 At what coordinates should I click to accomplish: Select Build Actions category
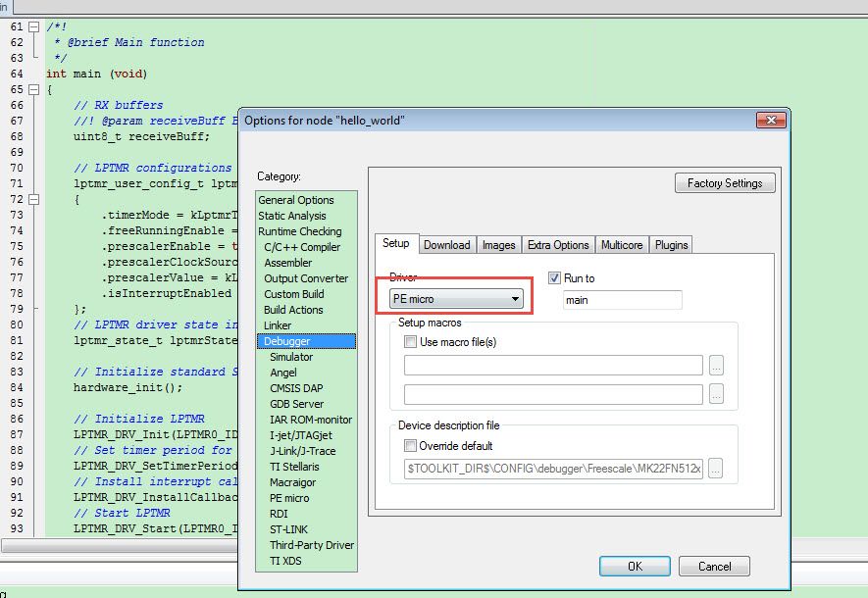tap(293, 310)
